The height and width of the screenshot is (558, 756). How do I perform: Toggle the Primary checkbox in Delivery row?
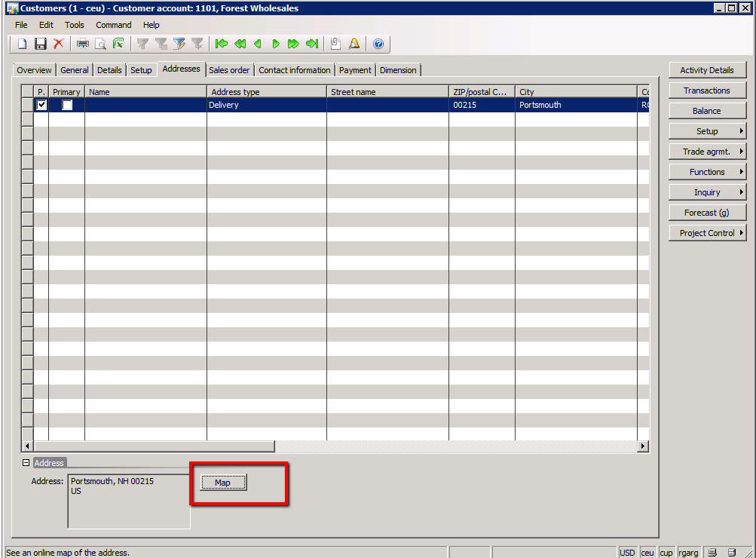click(x=67, y=106)
